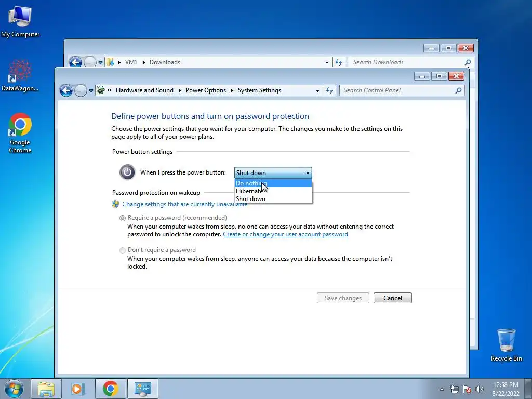Open the taskbar clock and date
The height and width of the screenshot is (399, 532).
(506, 389)
